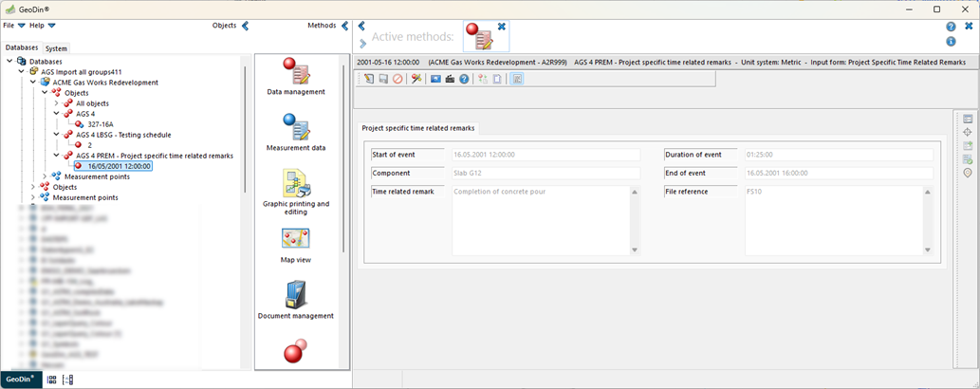Click the GeoDin button at bottom left
The height and width of the screenshot is (389, 980).
[x=20, y=379]
